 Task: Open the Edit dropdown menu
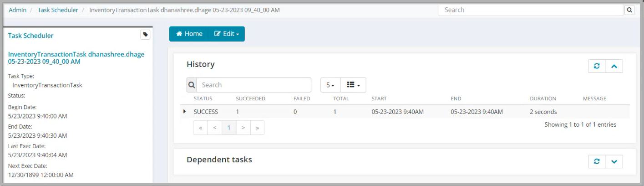(226, 34)
